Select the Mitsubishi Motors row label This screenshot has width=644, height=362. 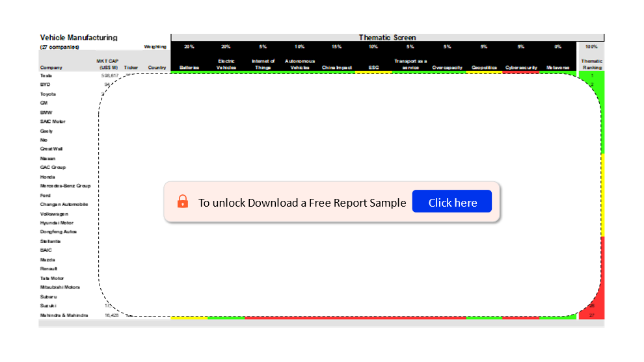click(60, 287)
